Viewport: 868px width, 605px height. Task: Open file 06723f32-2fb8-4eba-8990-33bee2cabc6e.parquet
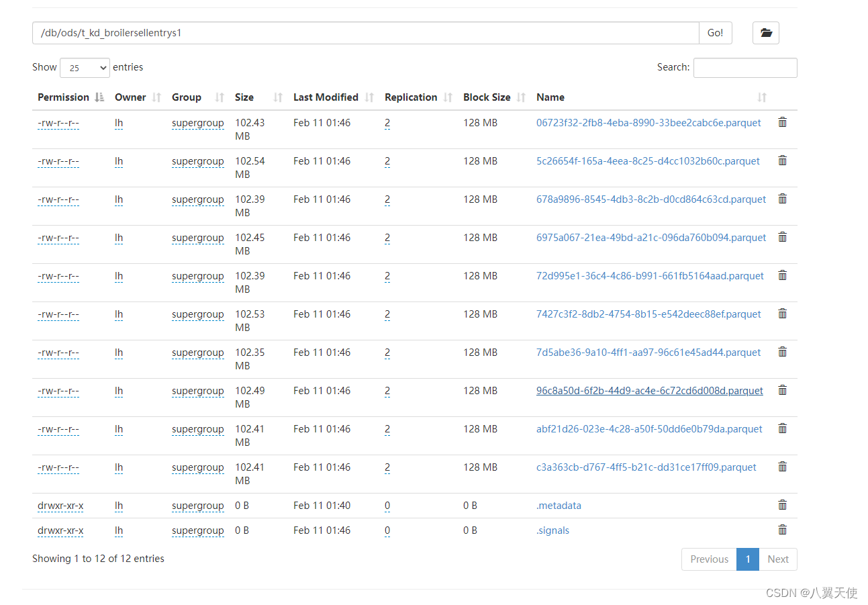click(x=648, y=123)
